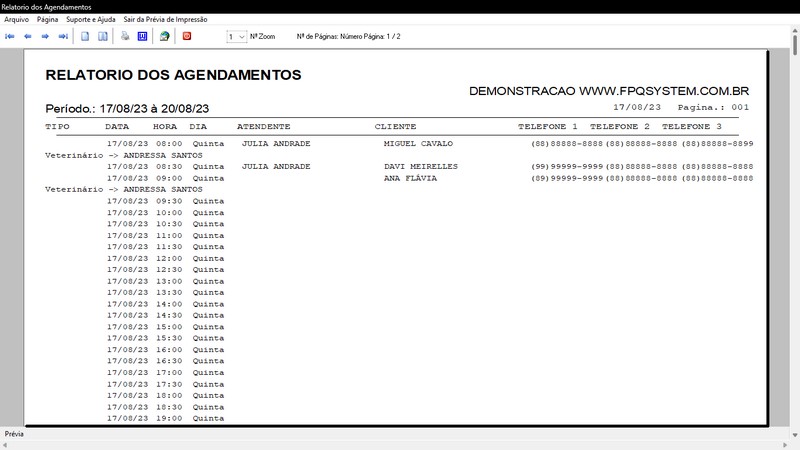
Task: Click the horizontal scrollbar at bottom
Action: [400, 444]
